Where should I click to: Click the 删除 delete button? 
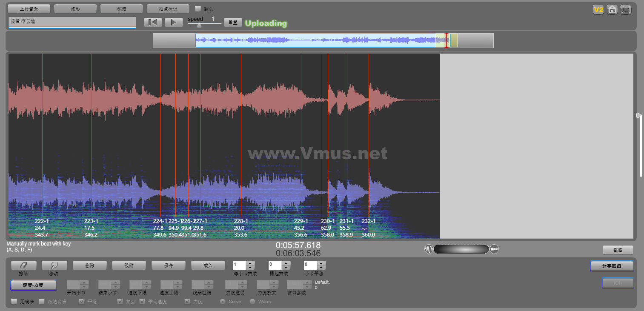coord(89,265)
